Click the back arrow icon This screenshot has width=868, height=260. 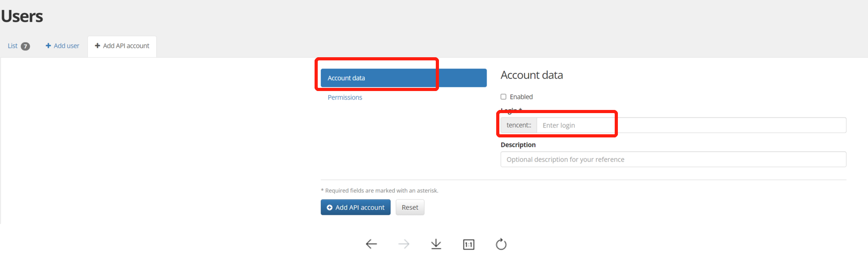click(x=371, y=244)
